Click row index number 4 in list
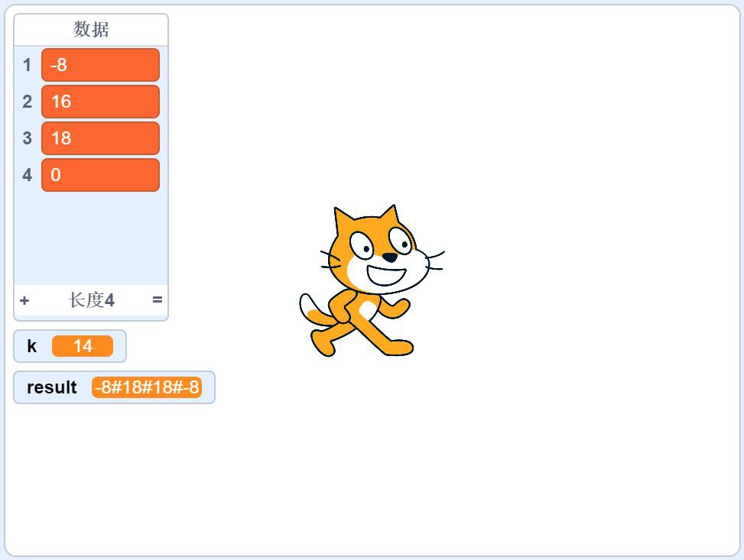 pos(27,175)
